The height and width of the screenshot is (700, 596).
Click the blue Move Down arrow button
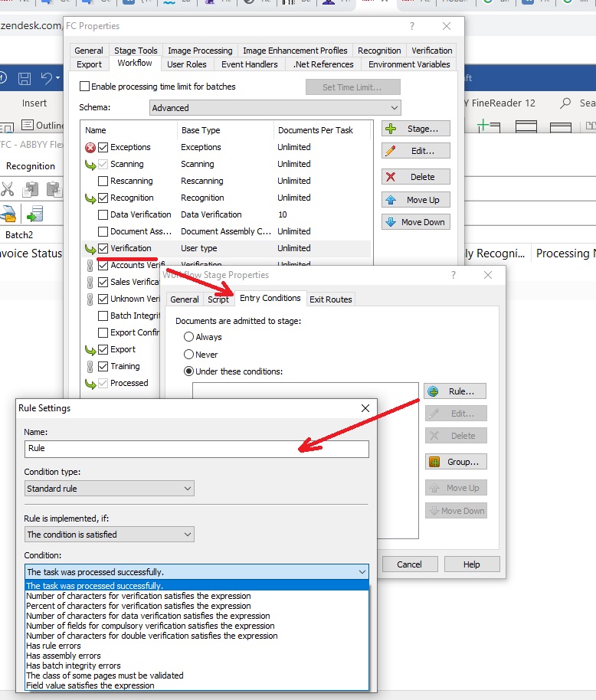[x=415, y=222]
